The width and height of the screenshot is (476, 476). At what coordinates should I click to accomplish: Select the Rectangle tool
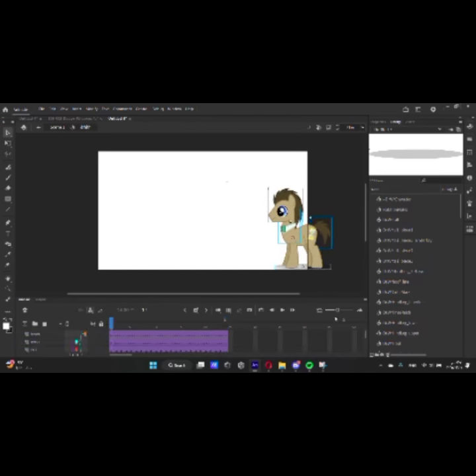(8, 199)
